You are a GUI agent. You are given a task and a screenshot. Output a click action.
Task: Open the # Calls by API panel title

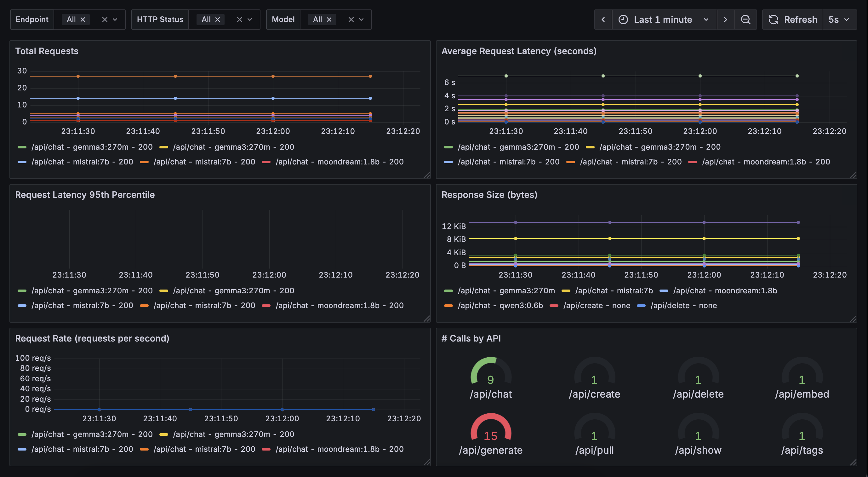click(471, 338)
